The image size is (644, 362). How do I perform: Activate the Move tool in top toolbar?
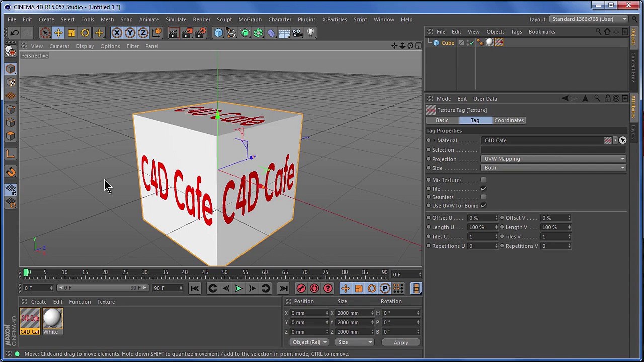point(58,33)
